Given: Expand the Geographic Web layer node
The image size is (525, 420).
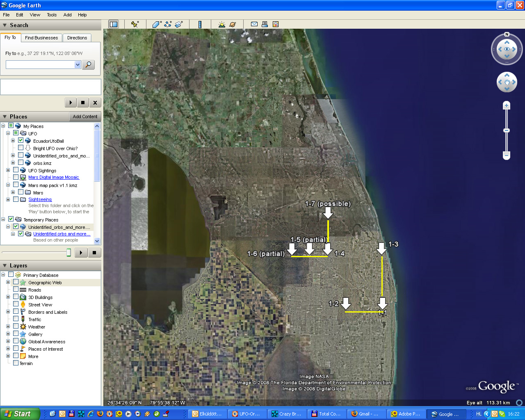Looking at the screenshot, I should (x=8, y=282).
